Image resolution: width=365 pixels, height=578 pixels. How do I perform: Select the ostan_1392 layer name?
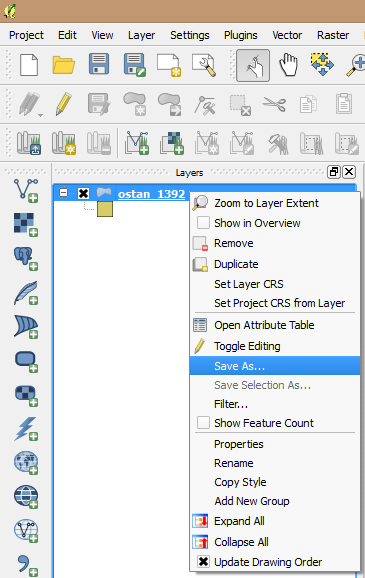[152, 194]
